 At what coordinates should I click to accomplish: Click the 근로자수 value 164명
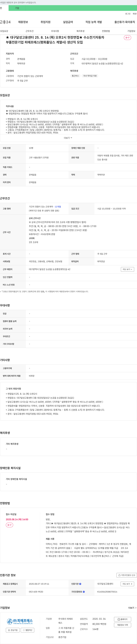(x=95, y=629)
